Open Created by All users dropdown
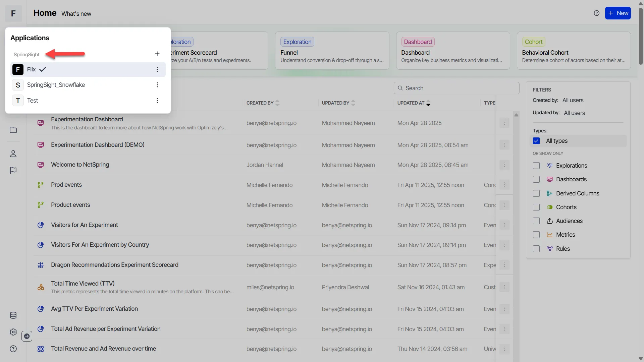Image resolution: width=644 pixels, height=362 pixels. tap(573, 100)
